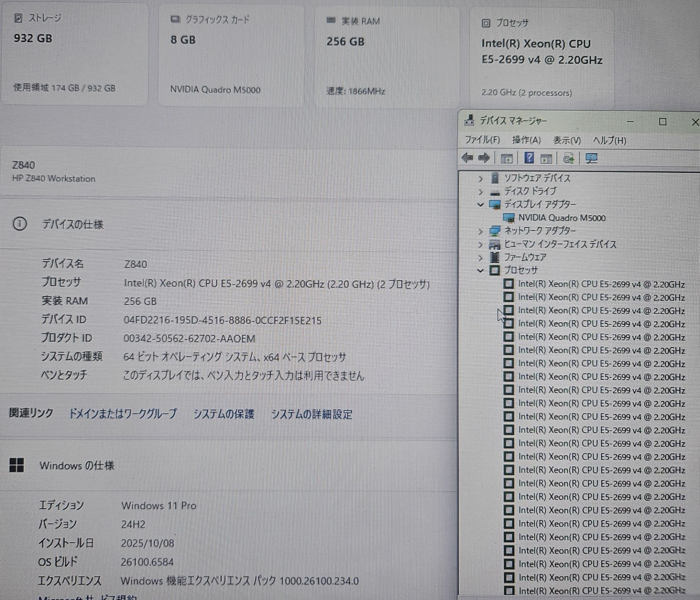Click the scan for hardware changes monitor icon
700x600 pixels.
coord(591,158)
